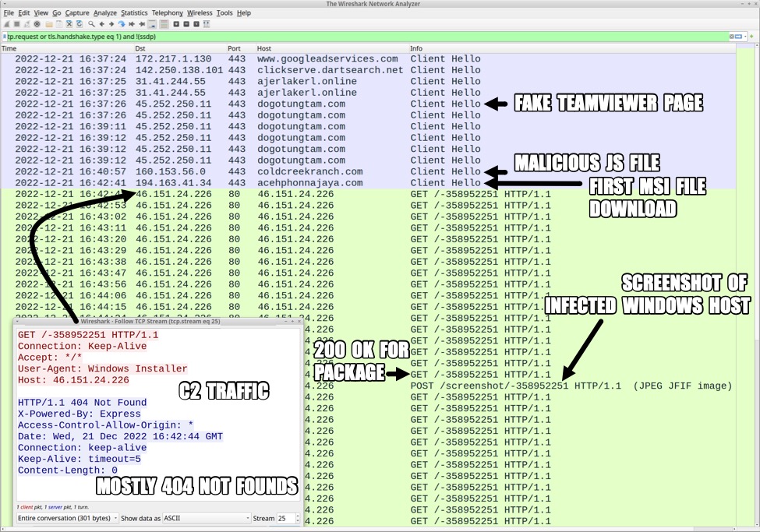Jump to the first packet icon
Screen dimensions: 760x532
tap(132, 24)
